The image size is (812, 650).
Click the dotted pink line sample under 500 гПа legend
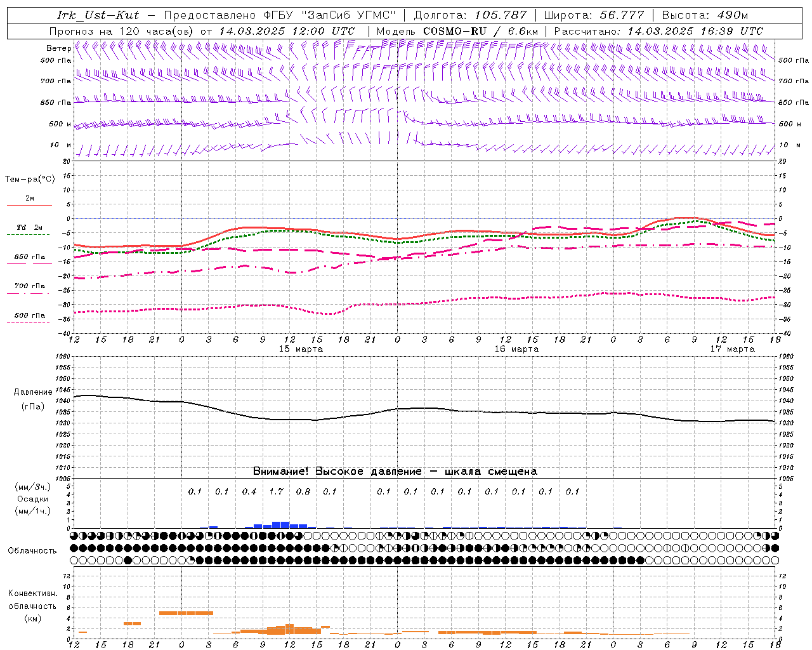pyautogui.click(x=29, y=322)
